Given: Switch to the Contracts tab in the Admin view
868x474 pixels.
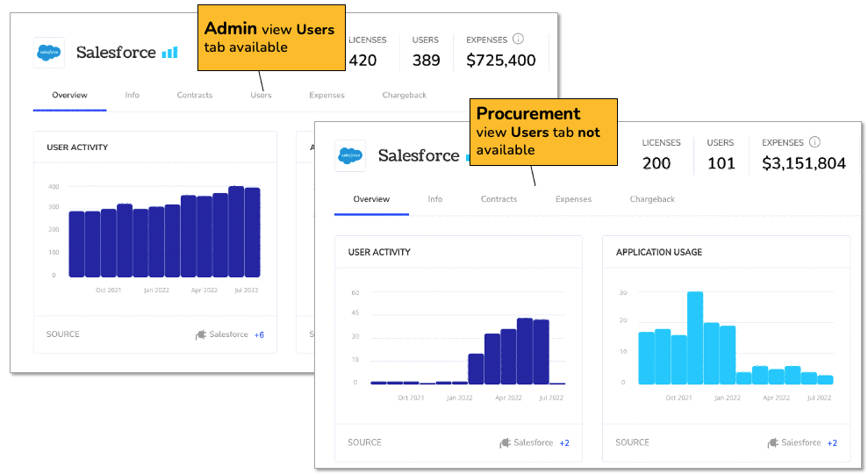Looking at the screenshot, I should pyautogui.click(x=195, y=96).
